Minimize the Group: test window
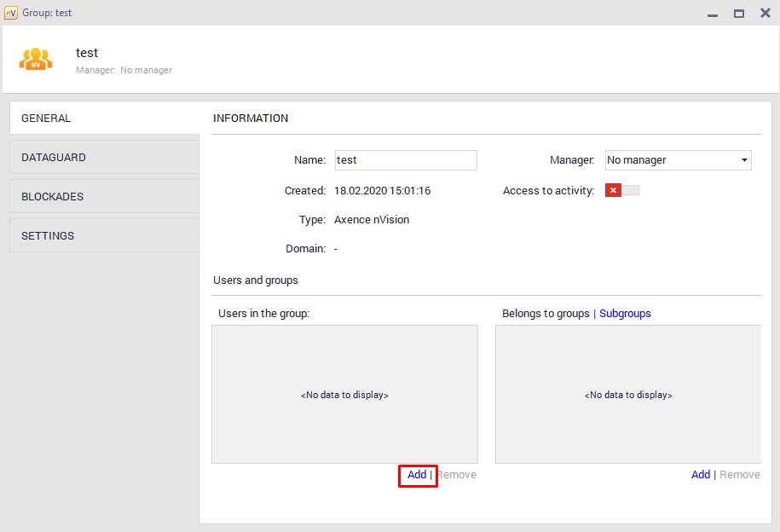 tap(713, 14)
